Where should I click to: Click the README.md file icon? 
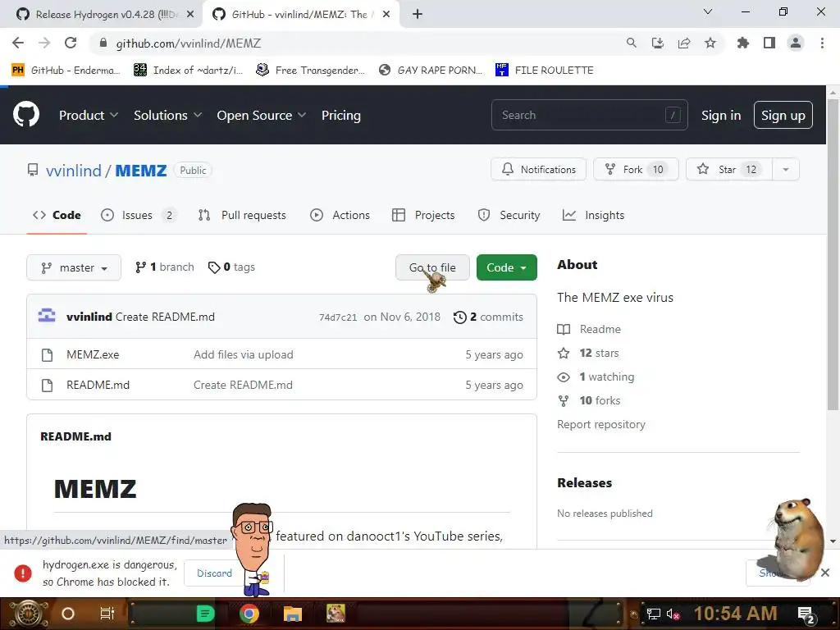47,386
